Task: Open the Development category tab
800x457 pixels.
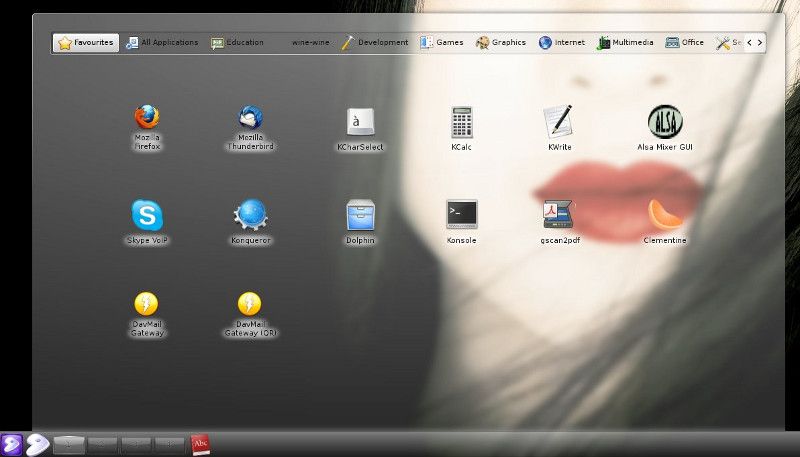Action: pyautogui.click(x=375, y=43)
